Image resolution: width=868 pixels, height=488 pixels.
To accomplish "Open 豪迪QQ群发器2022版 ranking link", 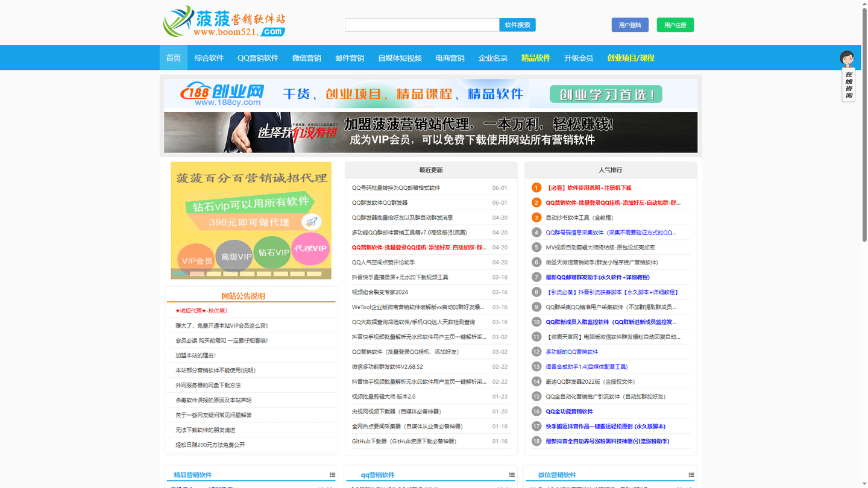I will coord(590,381).
